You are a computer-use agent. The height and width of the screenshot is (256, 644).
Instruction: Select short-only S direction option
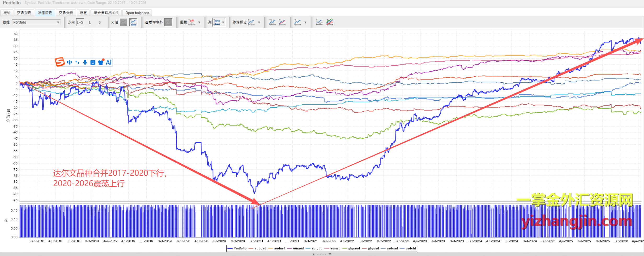coord(100,22)
